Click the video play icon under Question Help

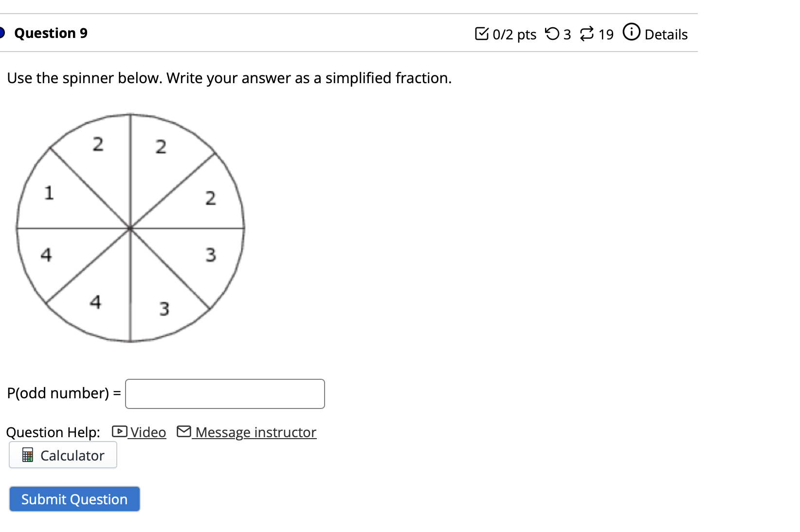coord(119,431)
